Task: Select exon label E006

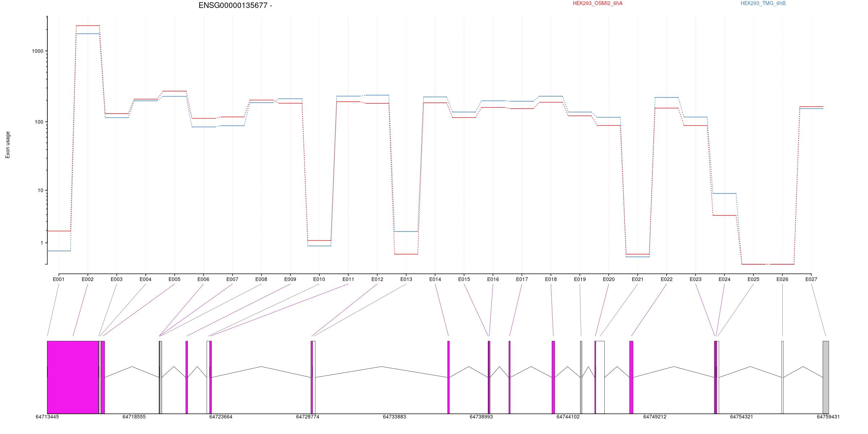Action: coord(203,279)
